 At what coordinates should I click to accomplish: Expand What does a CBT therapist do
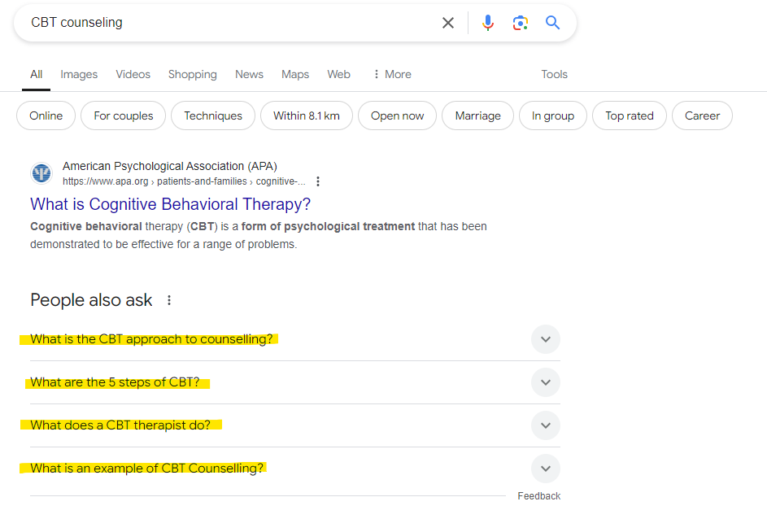click(x=546, y=425)
